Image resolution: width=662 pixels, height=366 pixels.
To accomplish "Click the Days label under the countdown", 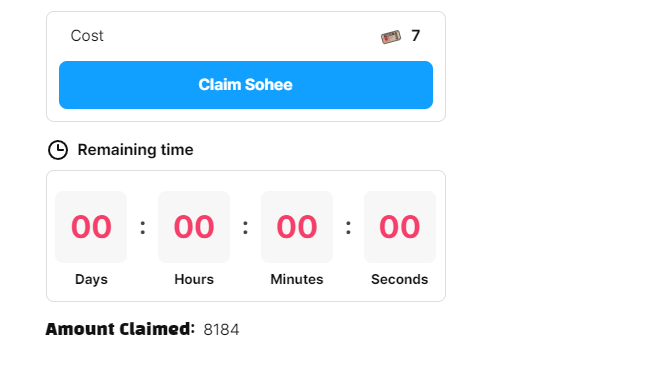I will [x=91, y=279].
